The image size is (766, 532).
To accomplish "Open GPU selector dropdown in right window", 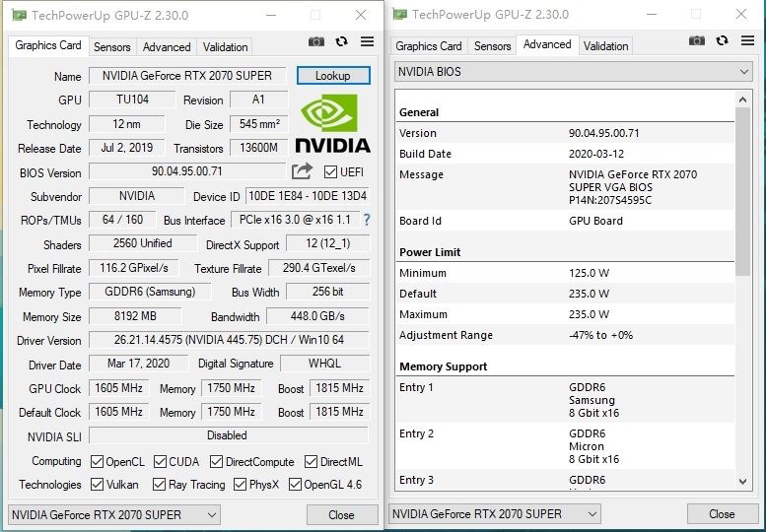I will [495, 514].
